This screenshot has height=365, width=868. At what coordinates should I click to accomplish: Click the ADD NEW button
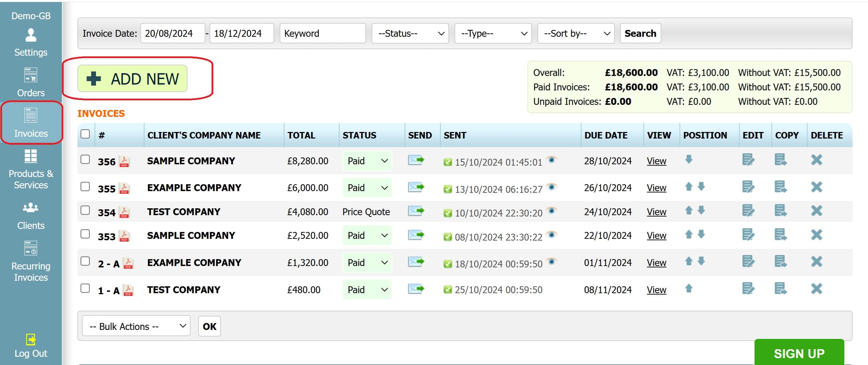[x=132, y=78]
